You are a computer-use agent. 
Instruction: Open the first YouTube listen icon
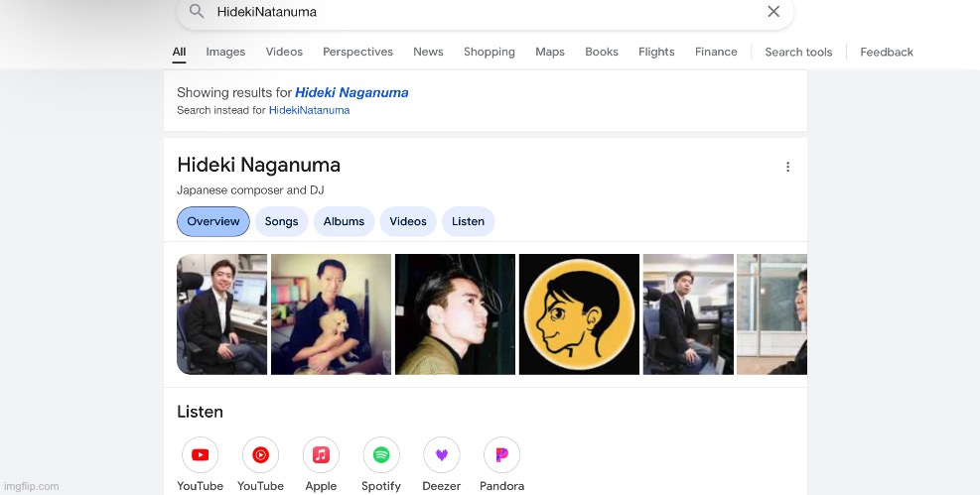(x=200, y=455)
